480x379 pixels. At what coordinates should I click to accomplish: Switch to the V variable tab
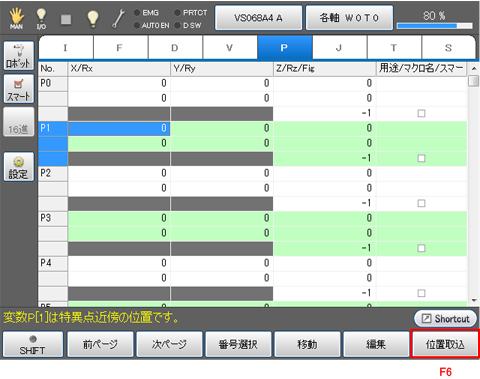[230, 48]
